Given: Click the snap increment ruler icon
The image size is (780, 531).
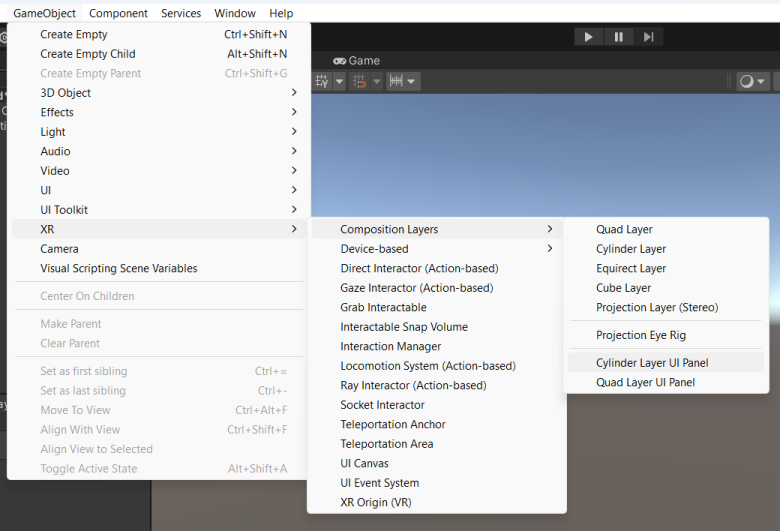Looking at the screenshot, I should click(396, 81).
